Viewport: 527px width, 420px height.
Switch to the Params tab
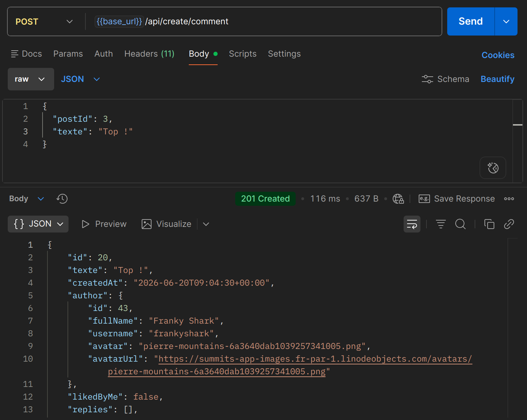pyautogui.click(x=68, y=54)
